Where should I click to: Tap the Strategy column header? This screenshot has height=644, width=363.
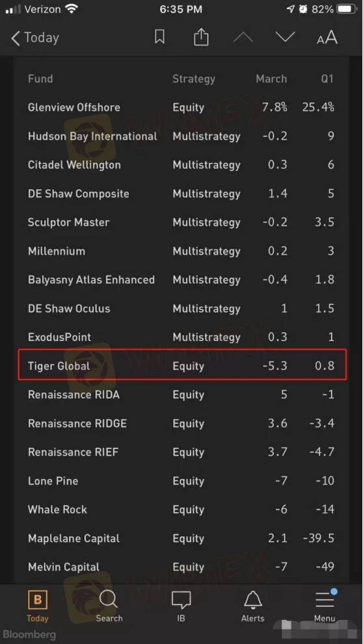pyautogui.click(x=194, y=79)
